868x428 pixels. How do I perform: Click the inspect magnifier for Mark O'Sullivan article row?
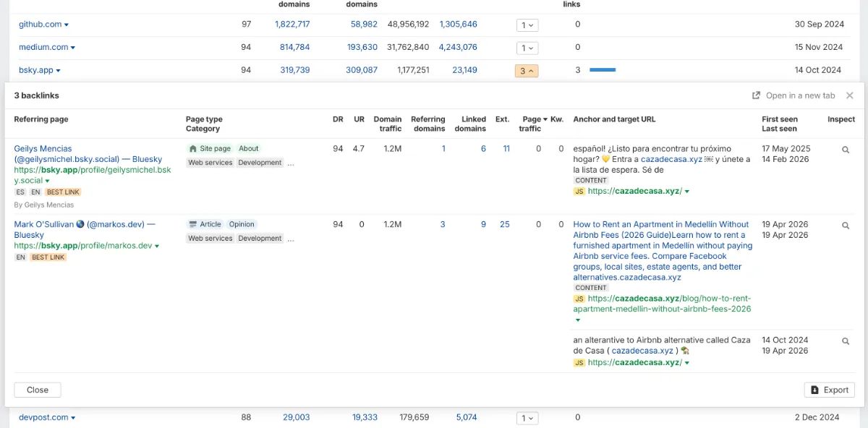click(846, 226)
